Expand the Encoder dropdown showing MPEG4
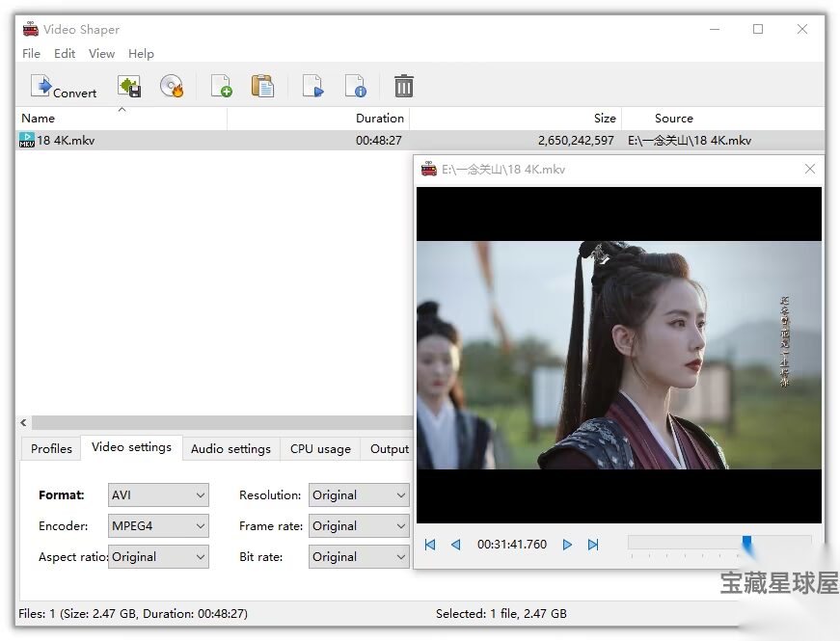 [158, 526]
